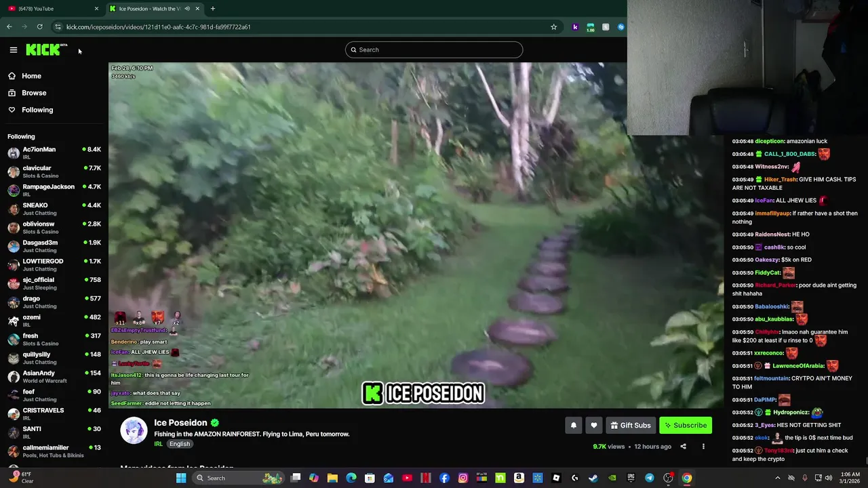Open callmemiamiller channel from sidebar
Screen dimensions: 868x488
(x=54, y=451)
